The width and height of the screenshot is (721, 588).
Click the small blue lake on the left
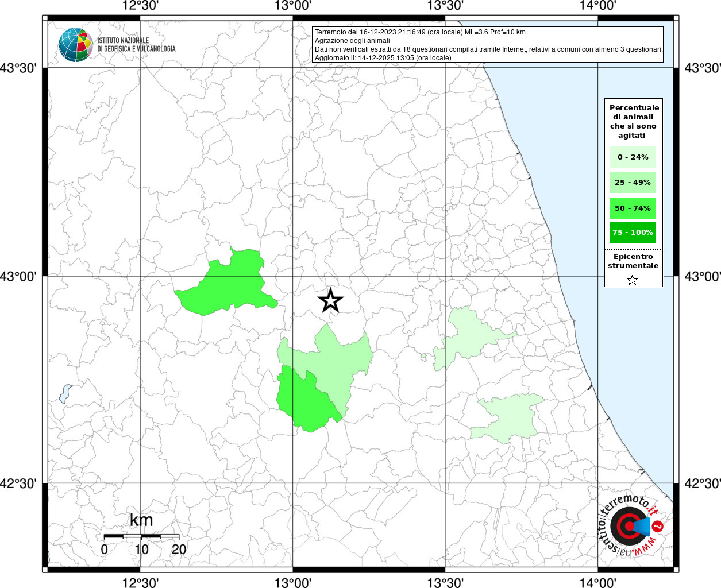pyautogui.click(x=65, y=394)
